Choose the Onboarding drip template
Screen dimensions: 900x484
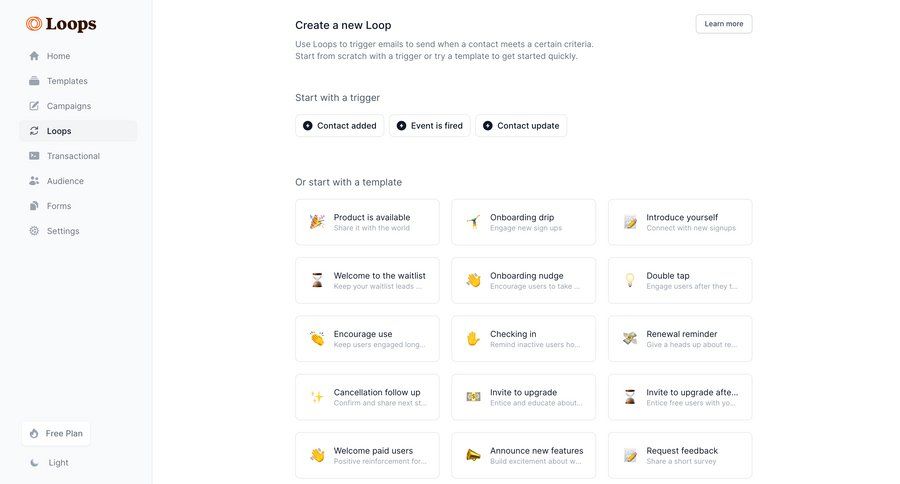(523, 222)
